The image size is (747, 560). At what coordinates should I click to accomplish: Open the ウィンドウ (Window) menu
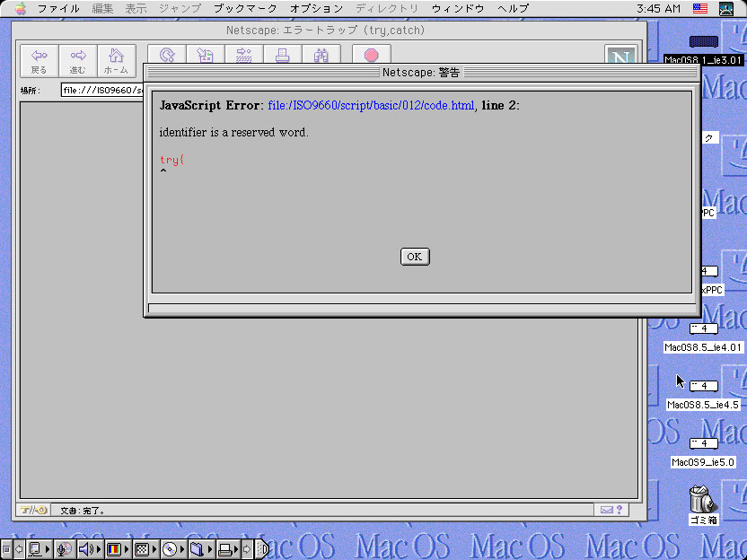(x=458, y=9)
